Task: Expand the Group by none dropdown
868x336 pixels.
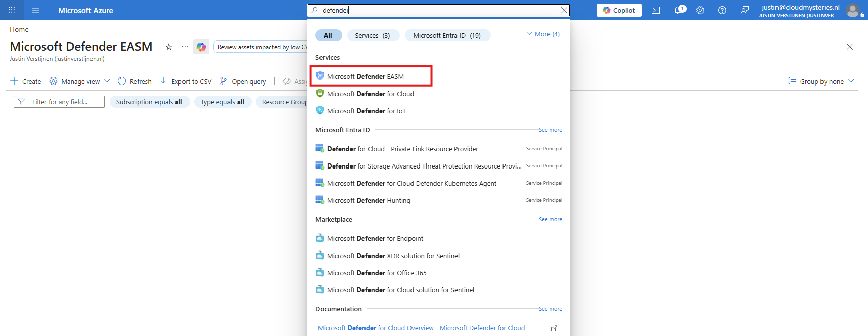Action: click(821, 81)
